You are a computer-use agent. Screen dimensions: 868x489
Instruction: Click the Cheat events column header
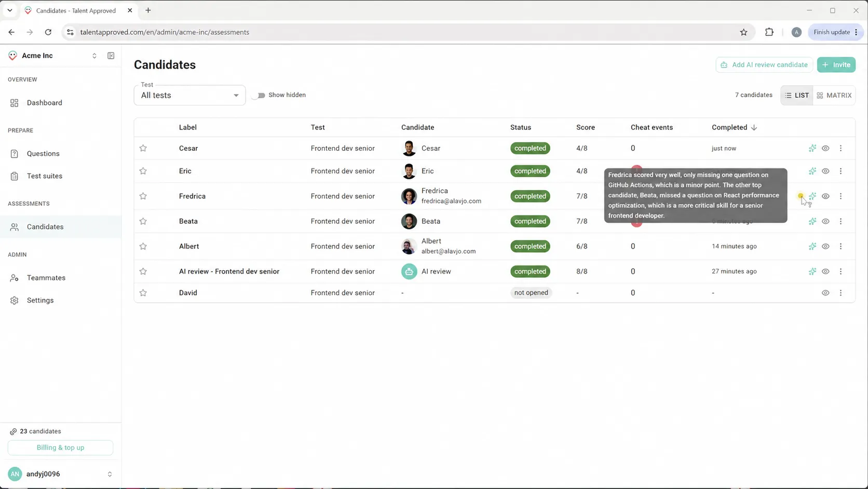[x=652, y=127]
